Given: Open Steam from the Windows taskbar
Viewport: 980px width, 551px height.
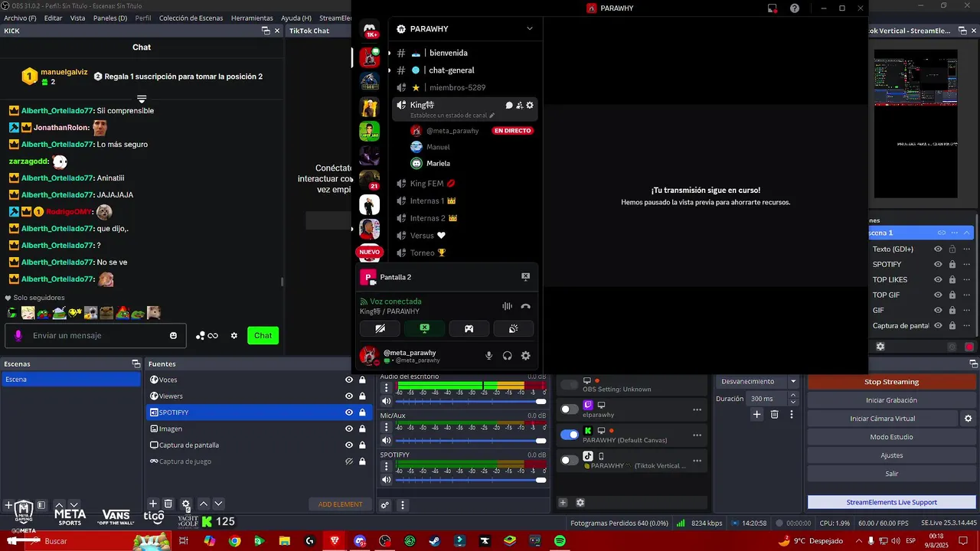Looking at the screenshot, I should click(x=434, y=541).
